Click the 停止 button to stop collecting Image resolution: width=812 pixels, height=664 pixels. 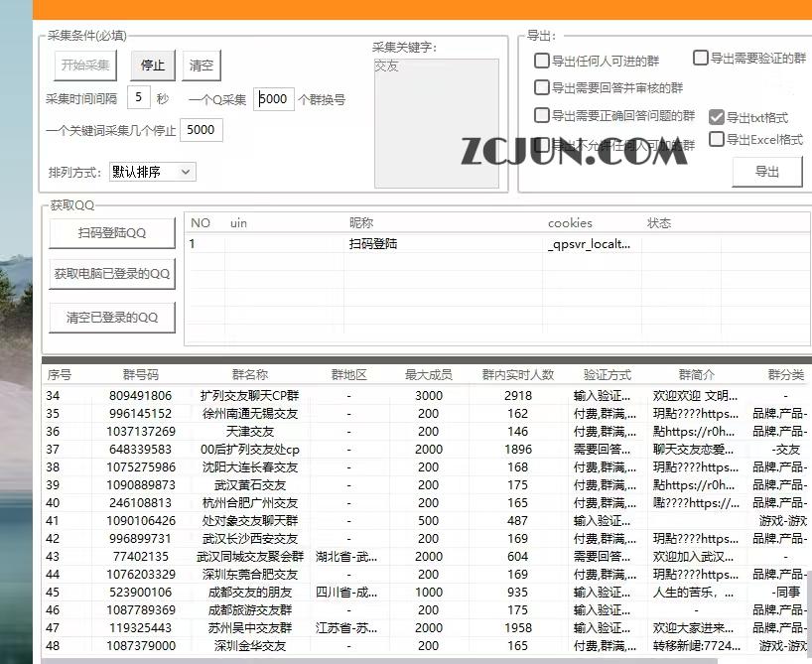pyautogui.click(x=153, y=66)
